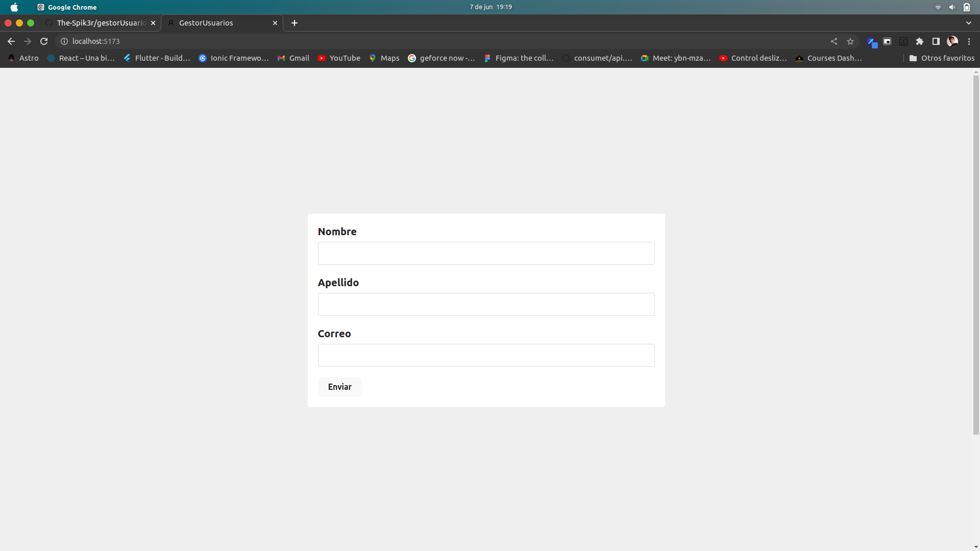Open picture-in-picture extension icon
Image resolution: width=980 pixels, height=551 pixels.
[x=887, y=41]
